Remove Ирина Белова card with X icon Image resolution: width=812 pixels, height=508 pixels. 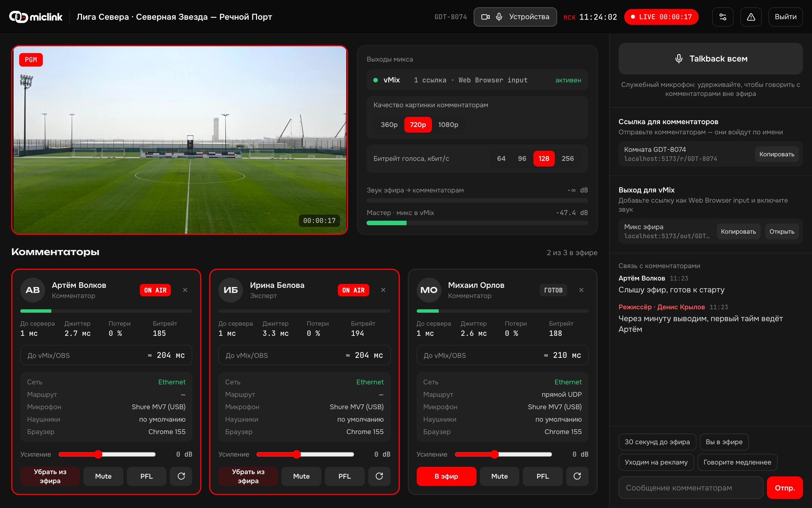[383, 290]
